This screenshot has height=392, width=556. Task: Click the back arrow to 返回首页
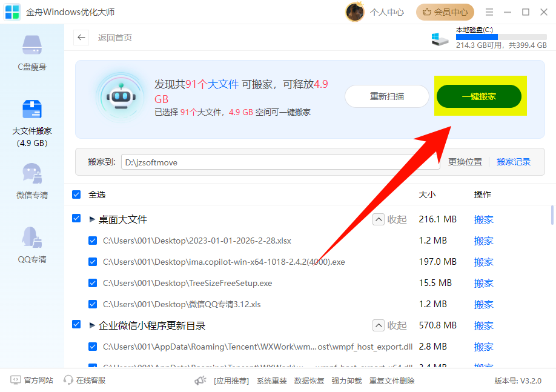[81, 38]
